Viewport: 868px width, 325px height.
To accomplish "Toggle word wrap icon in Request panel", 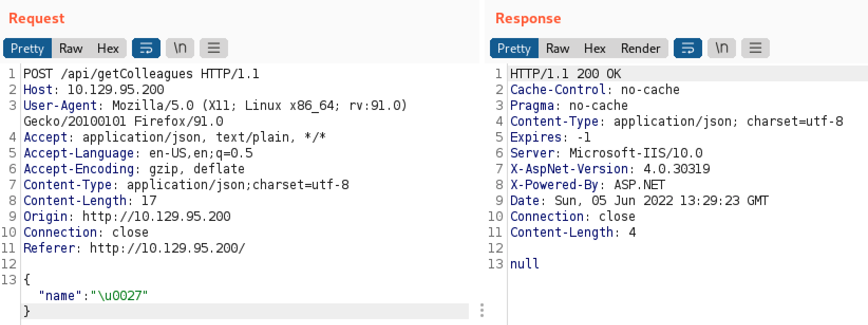I will [x=146, y=48].
